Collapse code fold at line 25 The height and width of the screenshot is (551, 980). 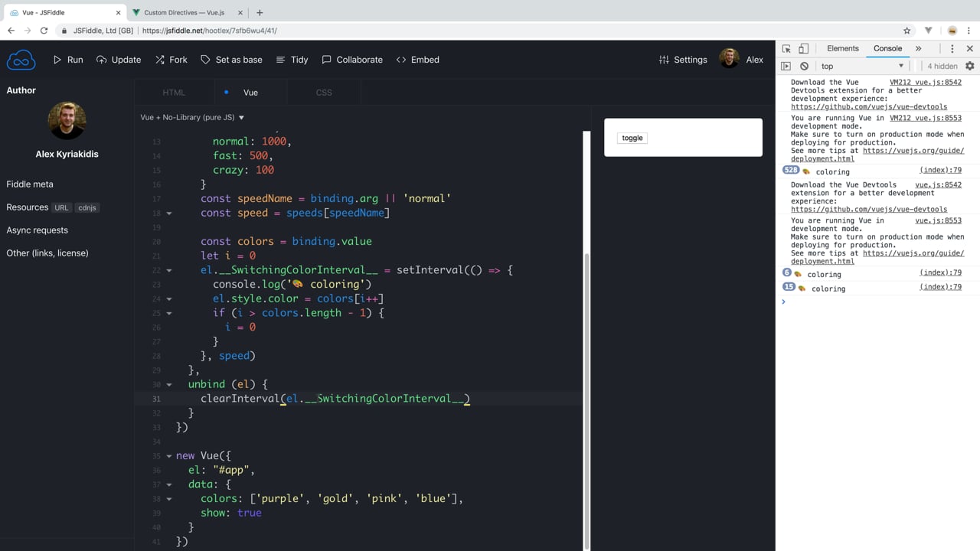(169, 313)
